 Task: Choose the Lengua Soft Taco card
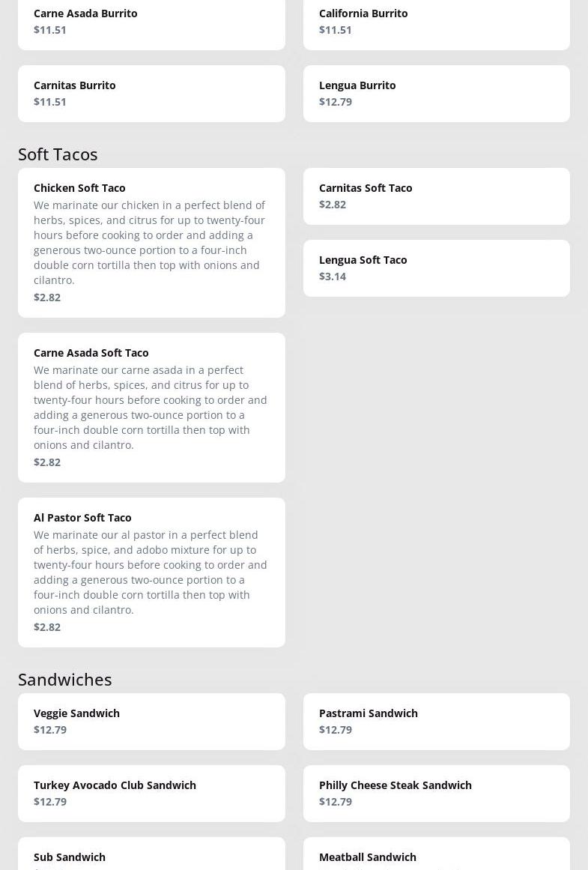pyautogui.click(x=437, y=268)
